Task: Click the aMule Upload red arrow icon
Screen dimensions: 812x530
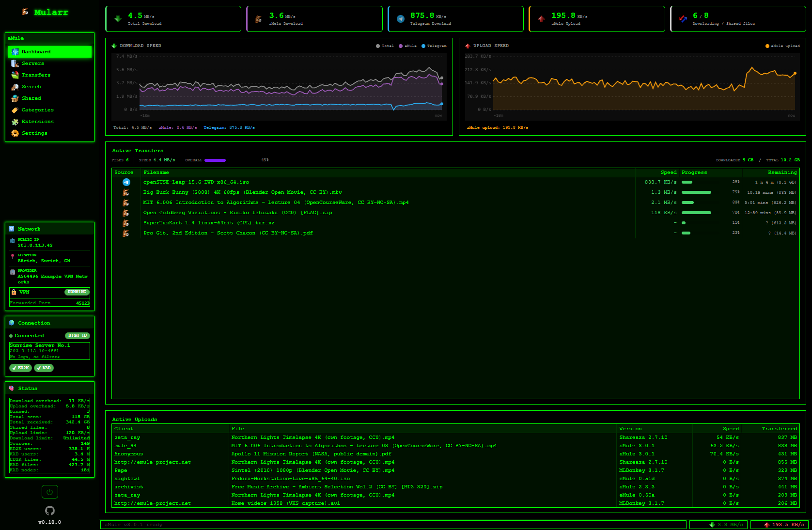Action: pyautogui.click(x=541, y=19)
